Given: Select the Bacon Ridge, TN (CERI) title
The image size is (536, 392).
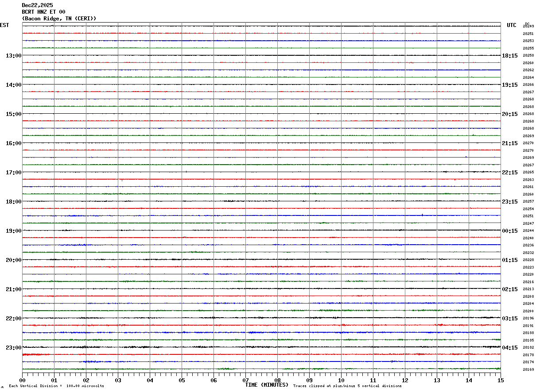Looking at the screenshot, I should tap(59, 19).
